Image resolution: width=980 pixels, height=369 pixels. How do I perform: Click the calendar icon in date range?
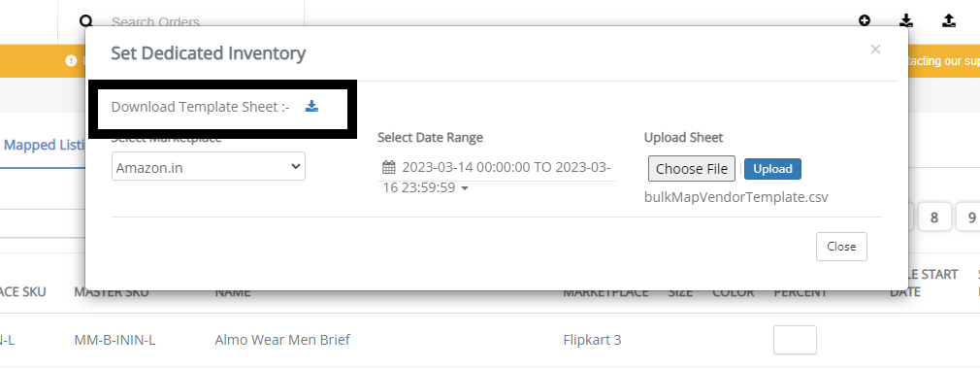[x=389, y=168]
